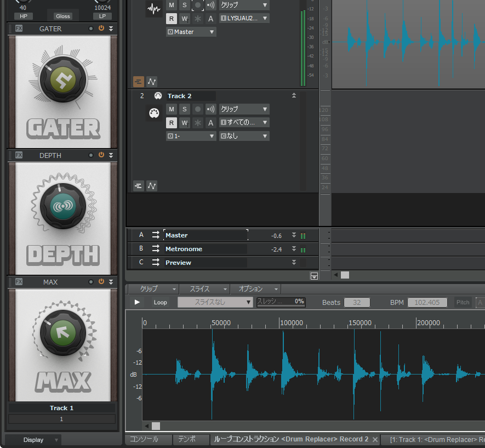The image size is (485, 448).
Task: Open the GATER module FX icon
Action: click(19, 29)
